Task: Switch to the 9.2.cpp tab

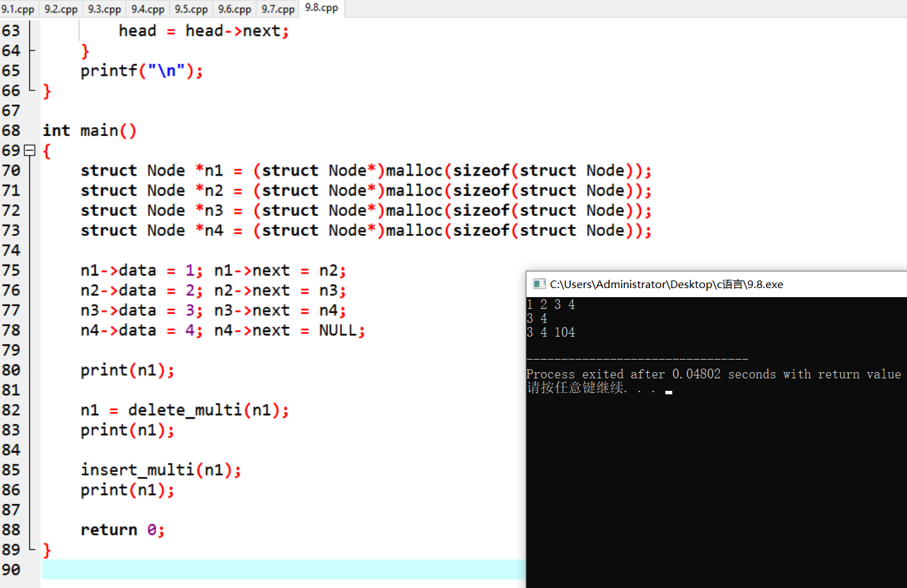Action: (60, 9)
